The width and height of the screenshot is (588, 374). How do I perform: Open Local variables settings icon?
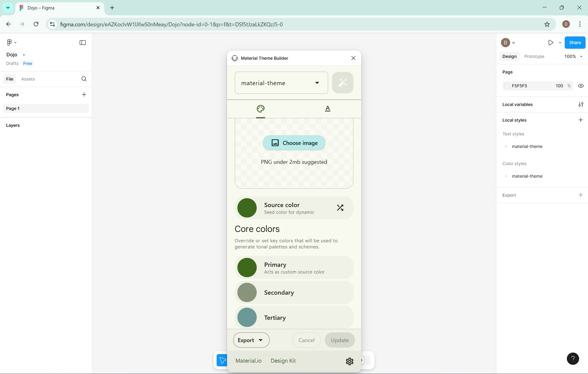(x=581, y=104)
